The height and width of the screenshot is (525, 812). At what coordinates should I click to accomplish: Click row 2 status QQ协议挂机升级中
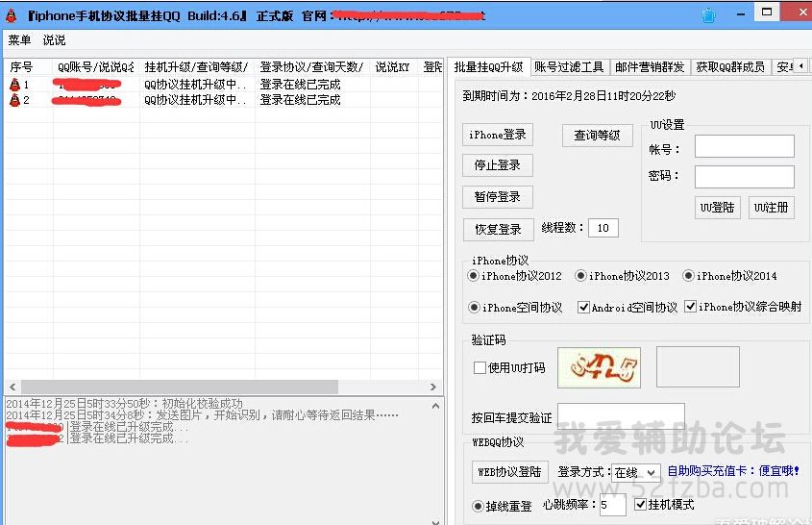click(x=195, y=99)
